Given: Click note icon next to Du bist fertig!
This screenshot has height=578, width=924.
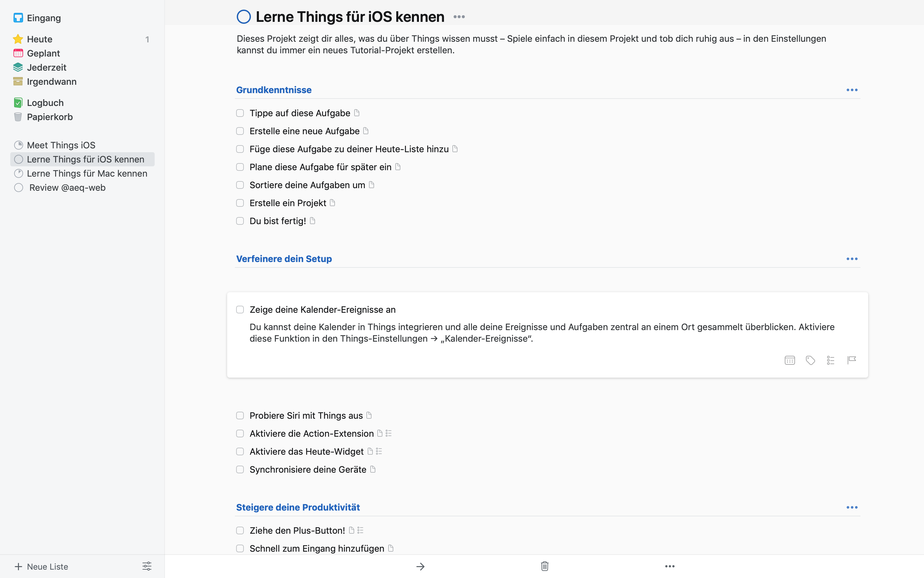Looking at the screenshot, I should [312, 221].
